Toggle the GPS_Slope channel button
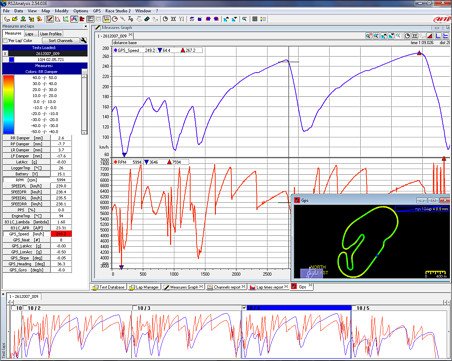Viewport: 452px width, 361px height. pos(26,258)
